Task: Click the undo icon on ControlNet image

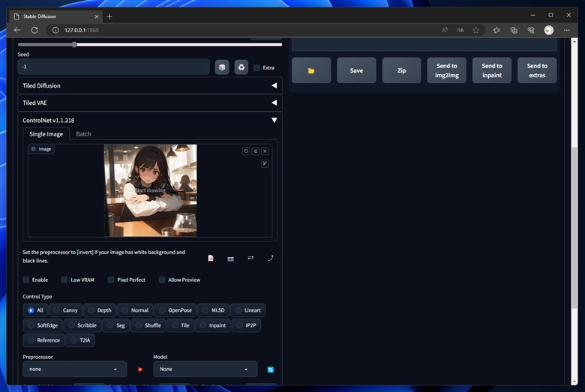Action: coord(246,151)
